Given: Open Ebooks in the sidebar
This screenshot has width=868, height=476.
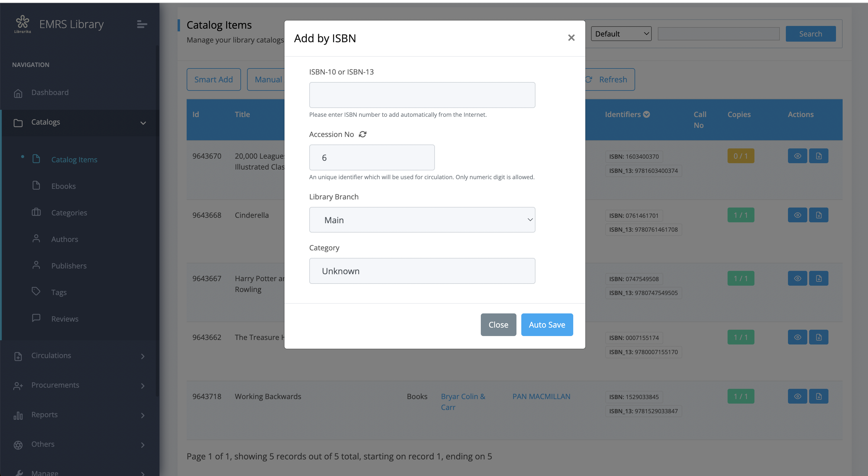Looking at the screenshot, I should coord(63,186).
